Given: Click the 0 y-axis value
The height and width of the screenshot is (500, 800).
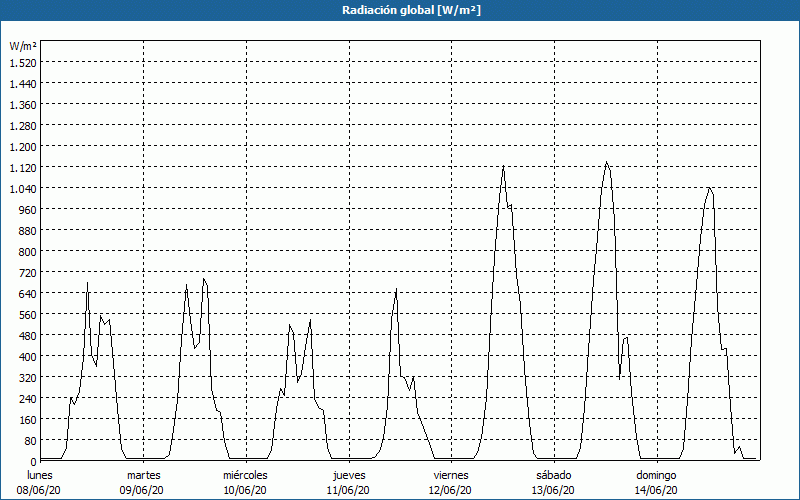Looking at the screenshot, I should coord(33,461).
